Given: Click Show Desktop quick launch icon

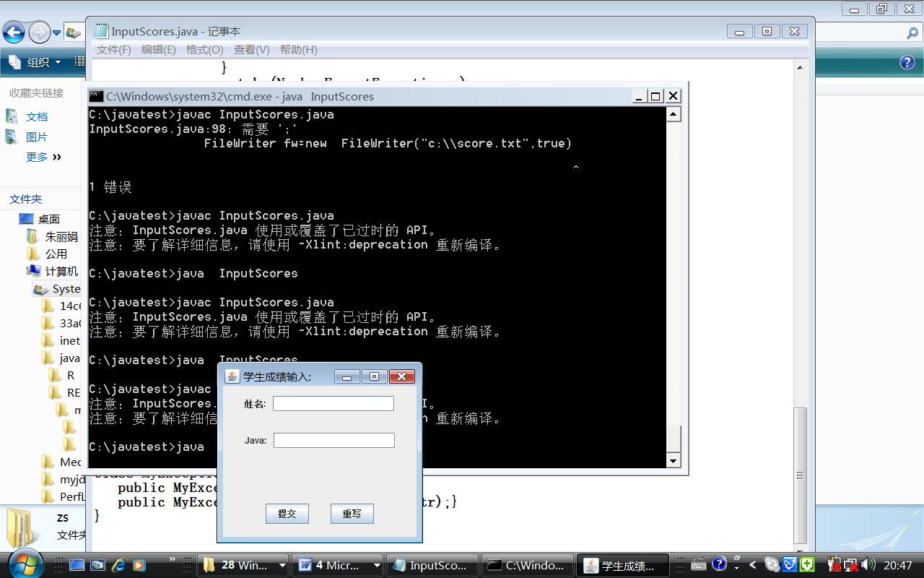Looking at the screenshot, I should tap(77, 565).
